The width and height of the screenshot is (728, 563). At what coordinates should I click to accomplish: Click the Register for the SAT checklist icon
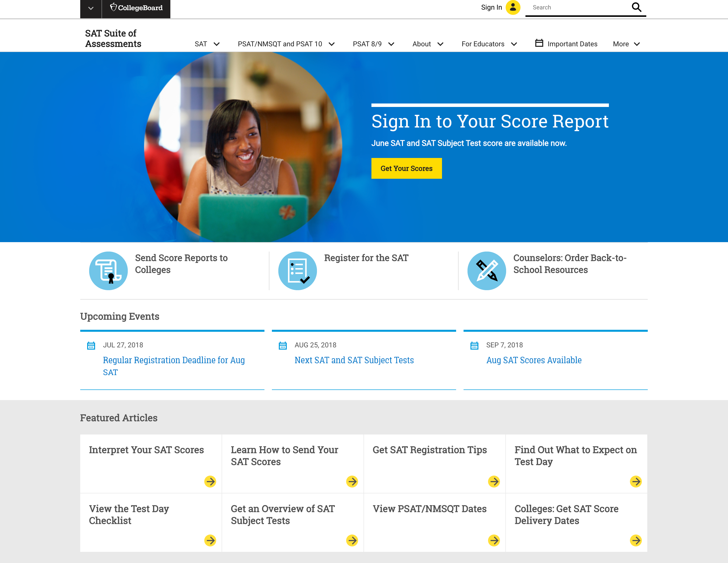coord(297,271)
